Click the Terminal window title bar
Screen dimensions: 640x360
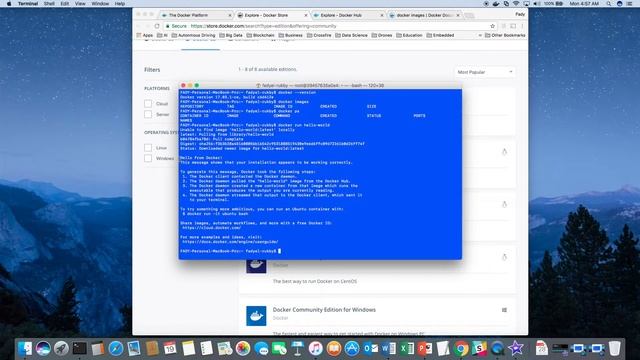pyautogui.click(x=320, y=85)
